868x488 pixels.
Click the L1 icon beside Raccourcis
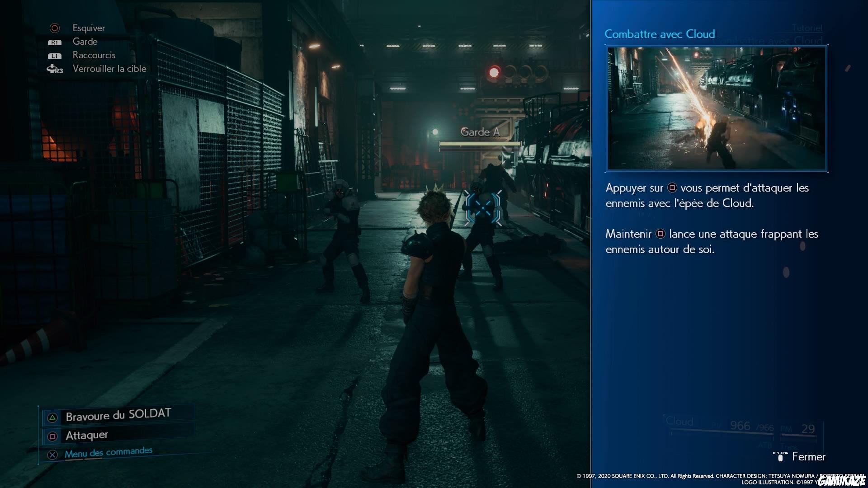(55, 56)
